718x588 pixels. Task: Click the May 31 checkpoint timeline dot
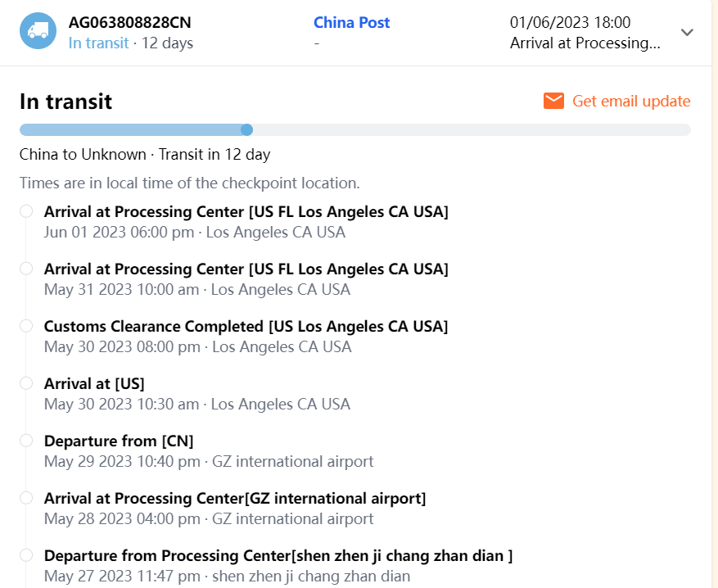pyautogui.click(x=26, y=269)
